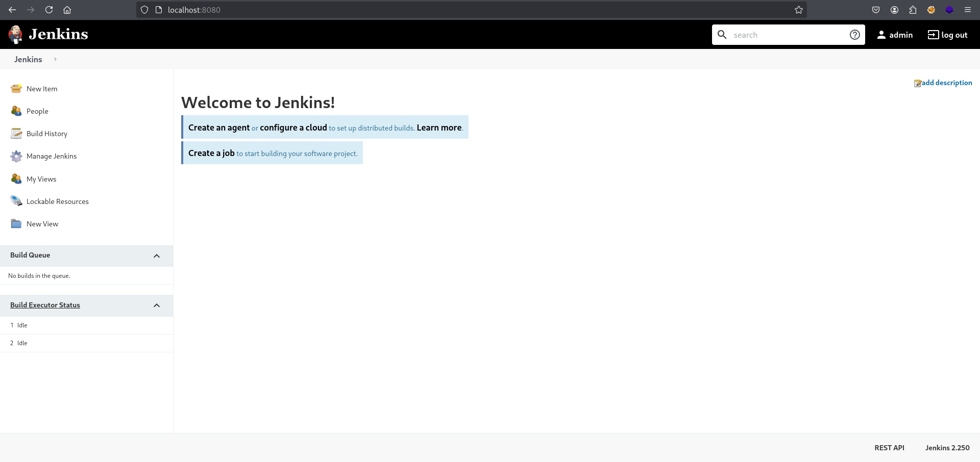Open Firefox hamburger application menu
Image resolution: width=980 pixels, height=462 pixels.
click(968, 10)
